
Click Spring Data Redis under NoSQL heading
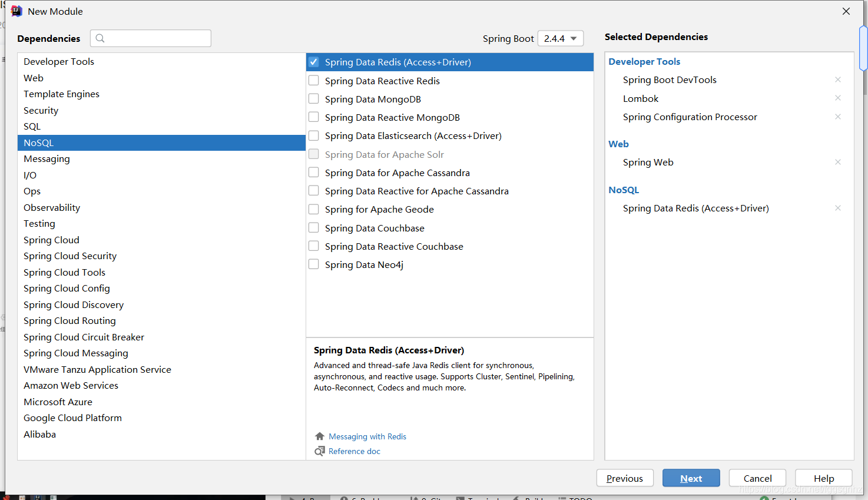[696, 208]
